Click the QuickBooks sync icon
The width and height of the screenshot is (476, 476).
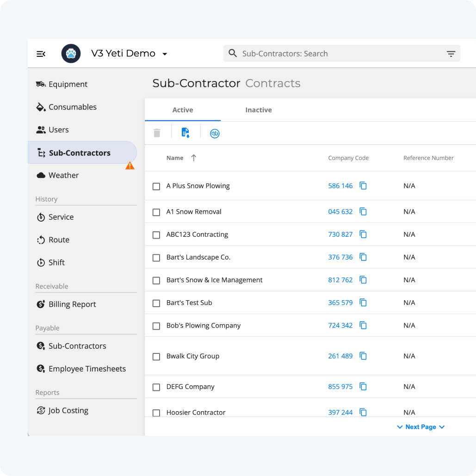click(215, 133)
